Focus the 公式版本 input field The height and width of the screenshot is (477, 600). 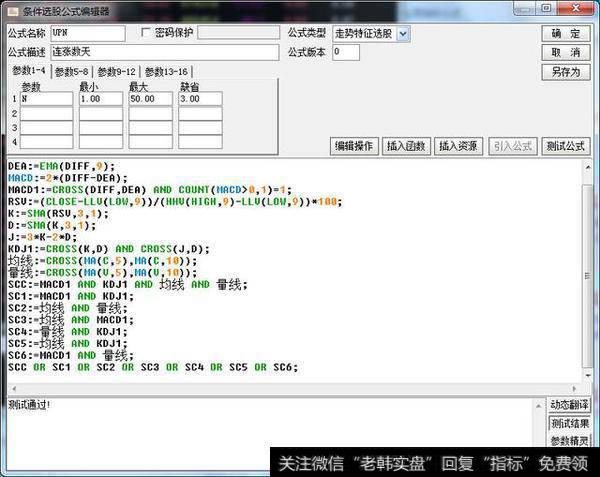pyautogui.click(x=346, y=52)
